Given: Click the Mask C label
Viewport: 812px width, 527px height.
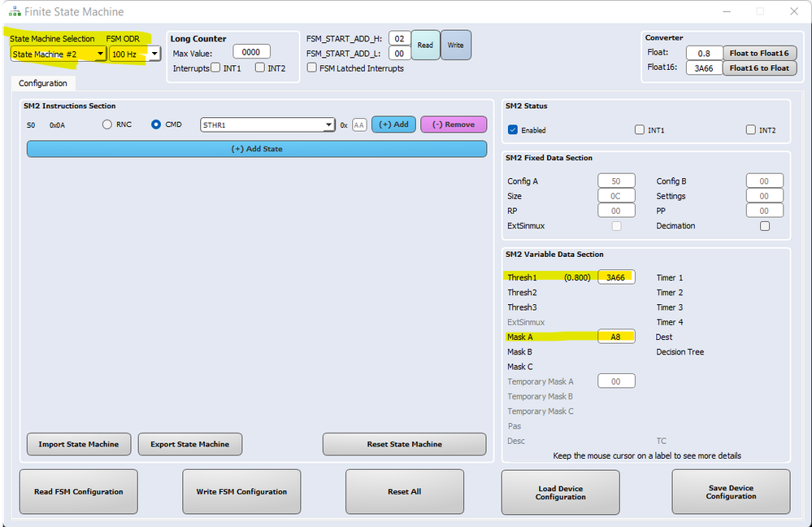Looking at the screenshot, I should 520,366.
